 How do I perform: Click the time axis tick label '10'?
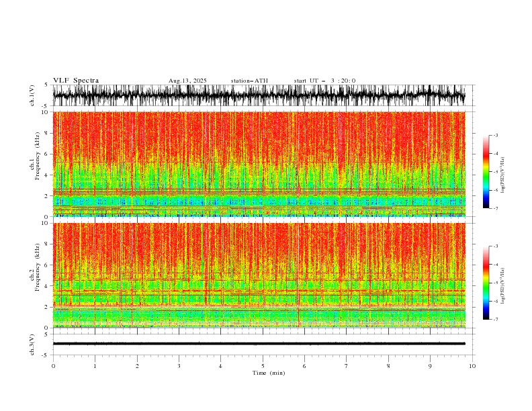472,366
